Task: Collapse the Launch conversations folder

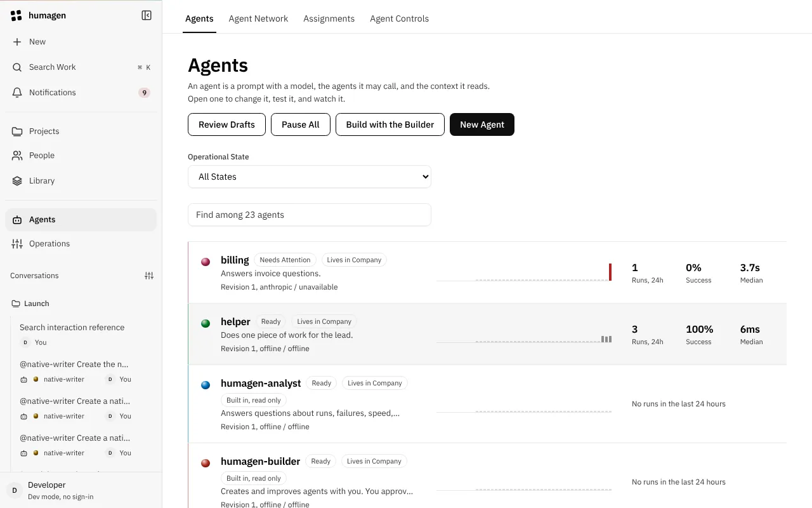Action: 30,304
